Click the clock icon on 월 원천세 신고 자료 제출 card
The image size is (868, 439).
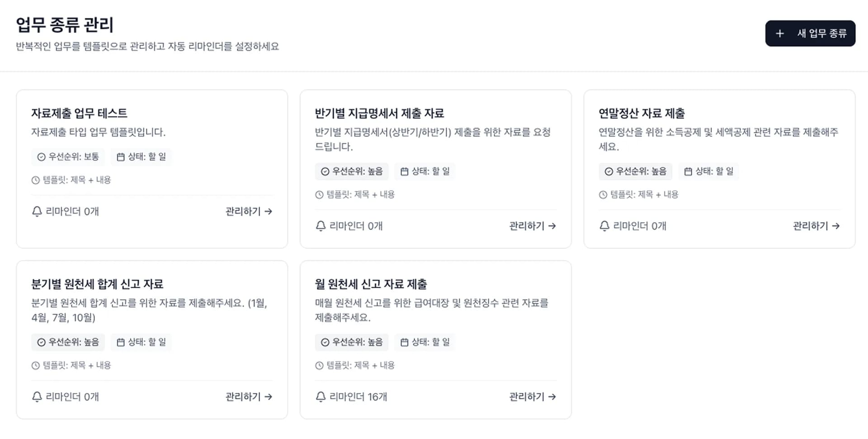pyautogui.click(x=319, y=365)
